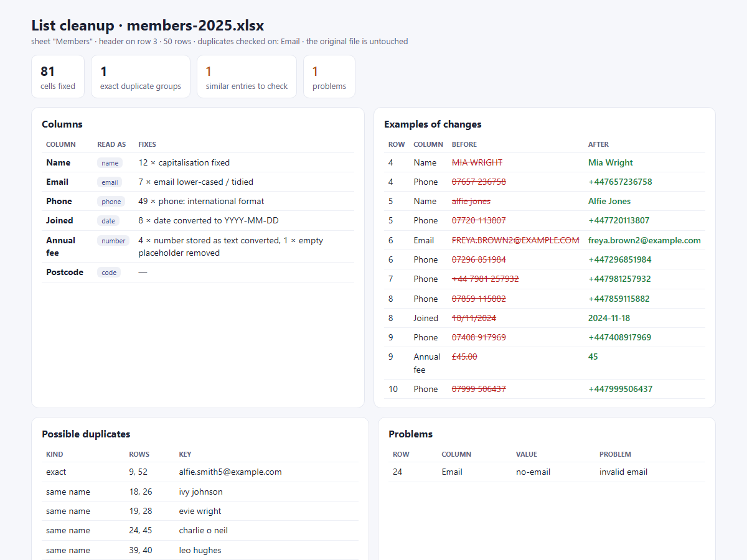Screen dimensions: 747x560
Task: Click the struck-through "+44 7981 257932" value
Action: point(485,279)
